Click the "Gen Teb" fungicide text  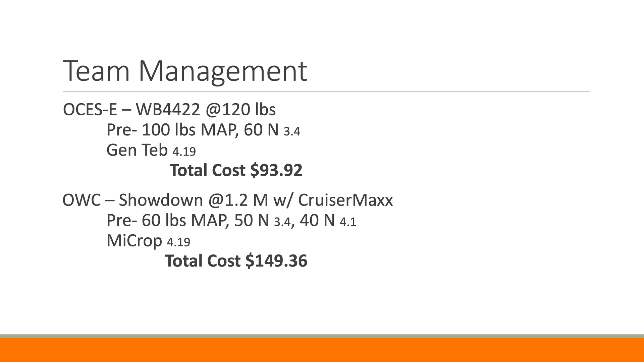[137, 150]
